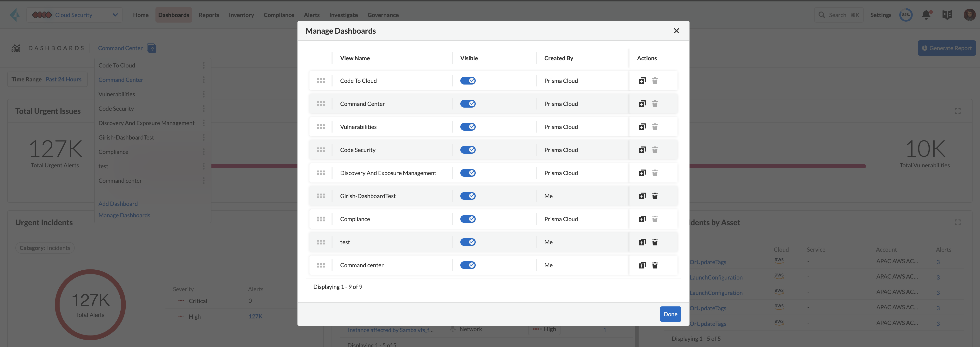
Task: Toggle visibility of Code Security dashboard
Action: (x=468, y=150)
